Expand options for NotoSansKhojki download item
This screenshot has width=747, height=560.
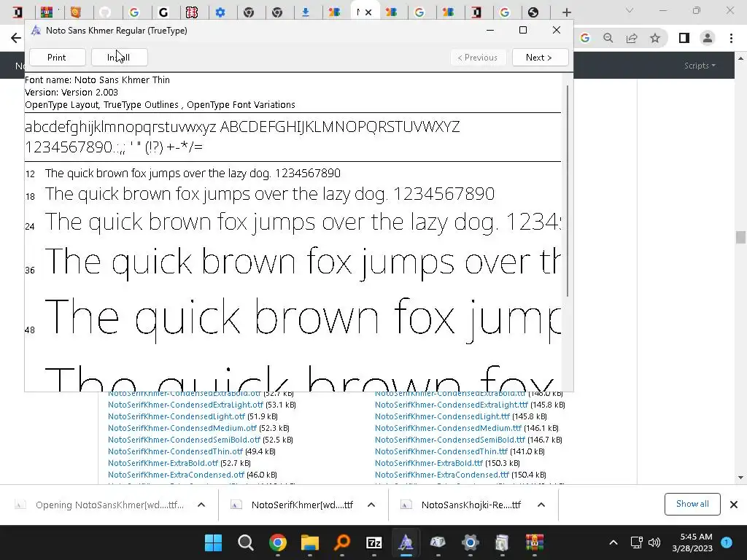[541, 505]
